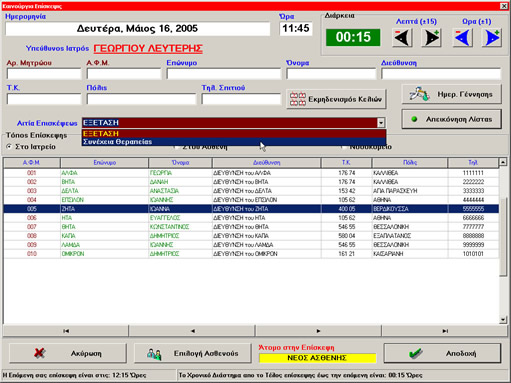Decrease hour with the blue left arrow

(463, 37)
